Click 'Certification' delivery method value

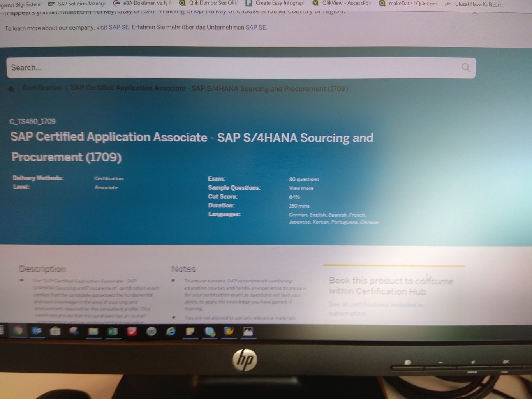click(109, 178)
